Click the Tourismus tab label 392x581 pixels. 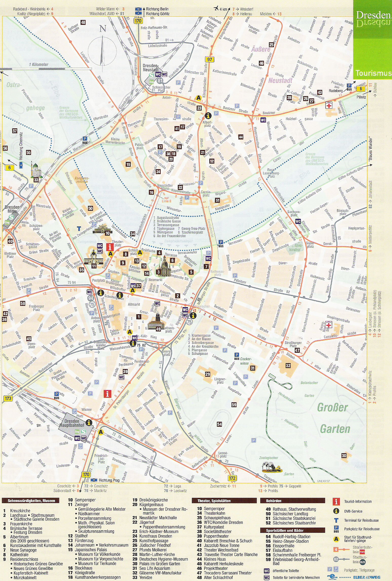(x=373, y=73)
